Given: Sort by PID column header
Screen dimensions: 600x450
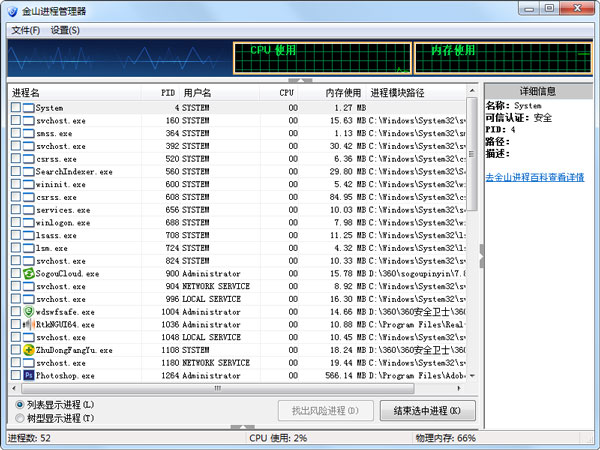Looking at the screenshot, I should (160, 93).
